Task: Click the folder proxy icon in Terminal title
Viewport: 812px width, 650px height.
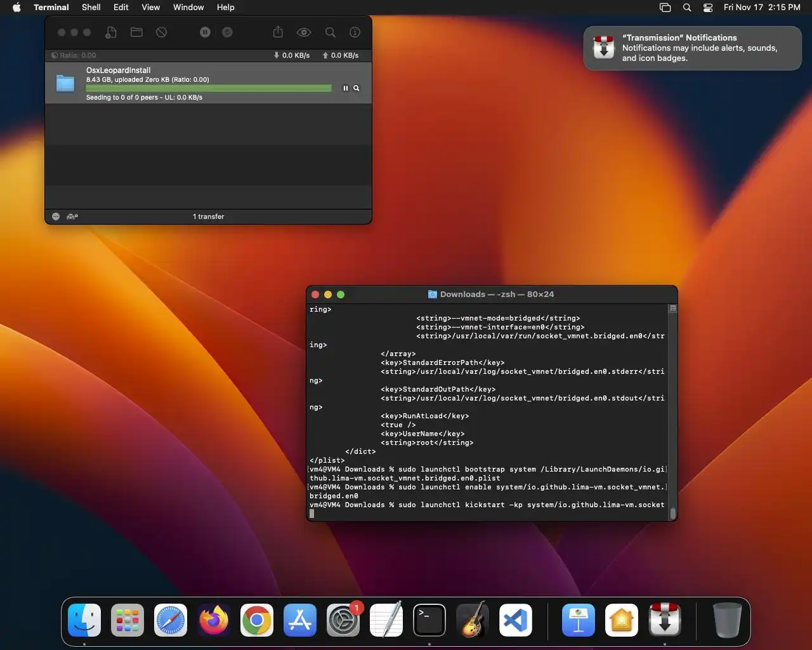Action: point(433,295)
